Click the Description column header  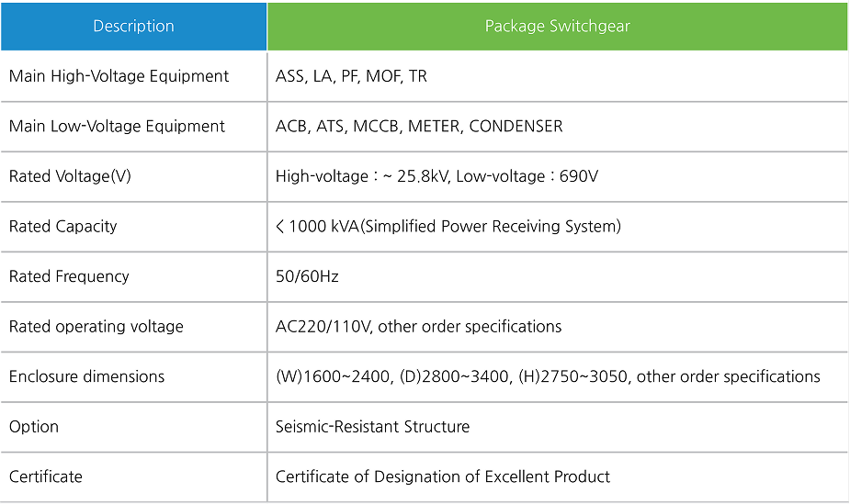133,26
